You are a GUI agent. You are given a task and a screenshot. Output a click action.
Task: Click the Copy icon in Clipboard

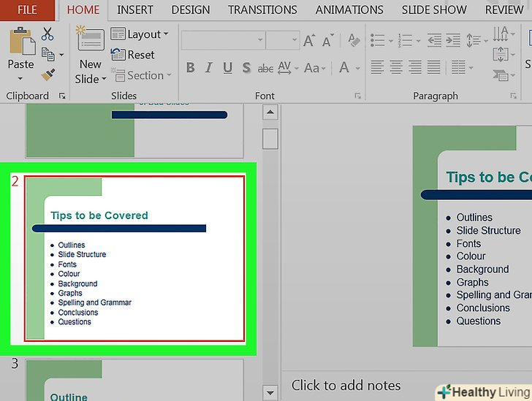[x=47, y=54]
